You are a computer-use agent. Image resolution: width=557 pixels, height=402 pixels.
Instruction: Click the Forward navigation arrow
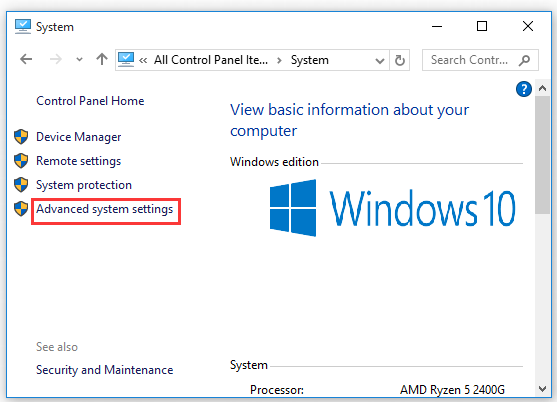coord(55,59)
